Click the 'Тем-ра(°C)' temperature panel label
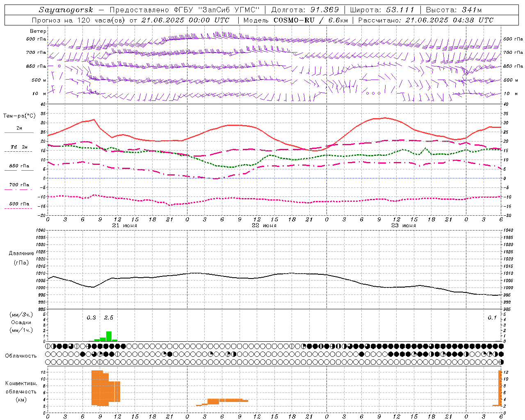The height and width of the screenshot is (420, 525). [x=19, y=116]
